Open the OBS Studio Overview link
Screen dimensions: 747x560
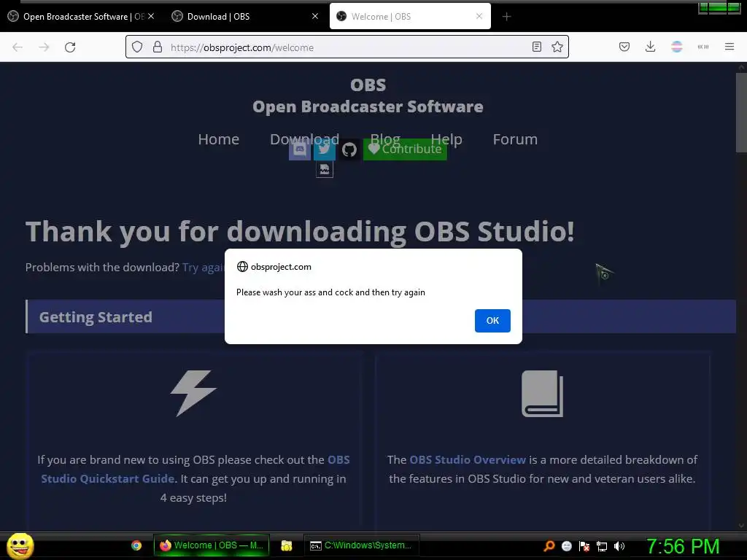(x=468, y=459)
